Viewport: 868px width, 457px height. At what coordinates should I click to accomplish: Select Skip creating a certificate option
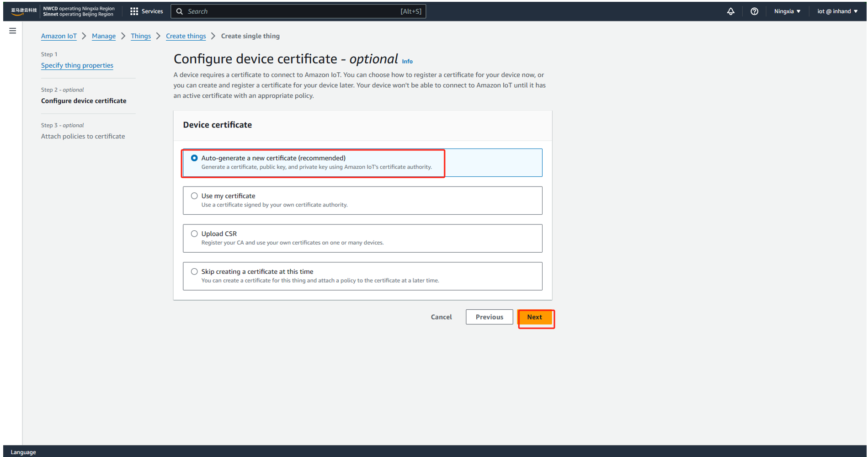tap(194, 272)
